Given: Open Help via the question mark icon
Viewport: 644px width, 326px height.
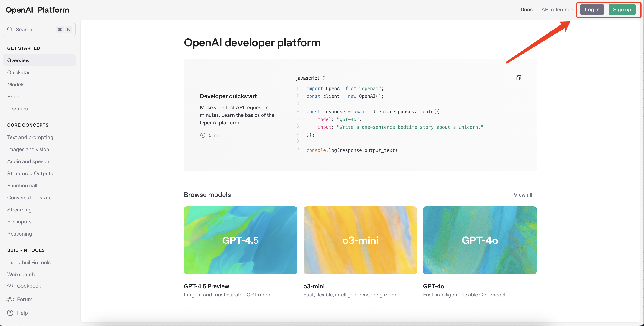Looking at the screenshot, I should point(10,313).
